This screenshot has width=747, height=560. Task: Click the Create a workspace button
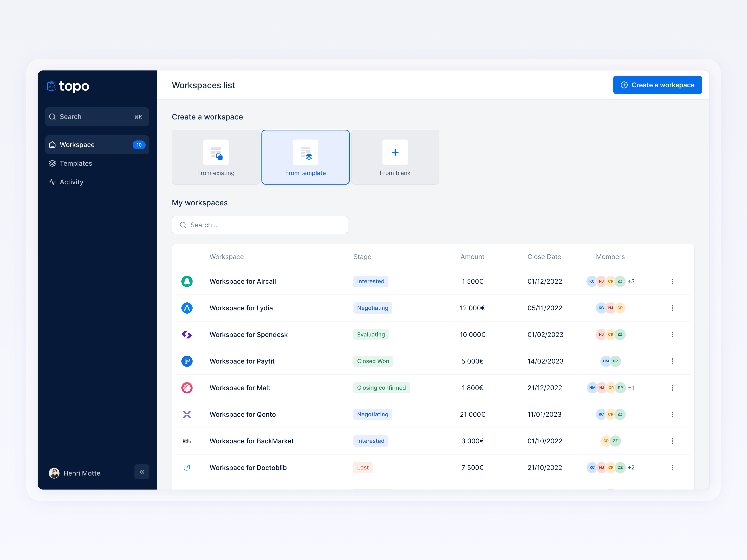pos(657,85)
